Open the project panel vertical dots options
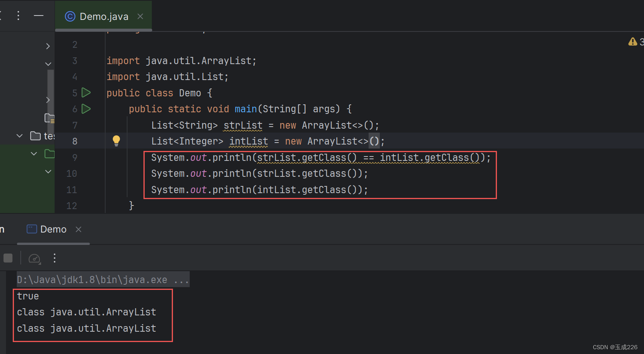The image size is (644, 354). (18, 16)
